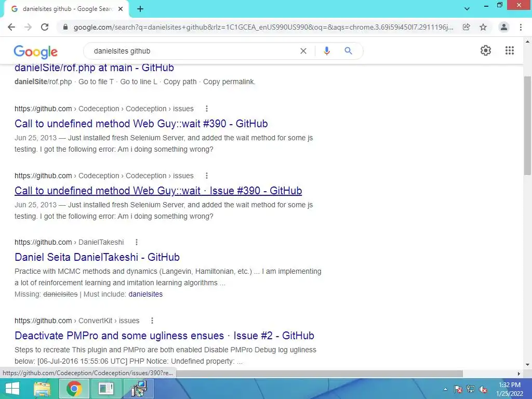The height and width of the screenshot is (399, 532).
Task: Click the vertical scrollbar thumb
Action: (527, 126)
